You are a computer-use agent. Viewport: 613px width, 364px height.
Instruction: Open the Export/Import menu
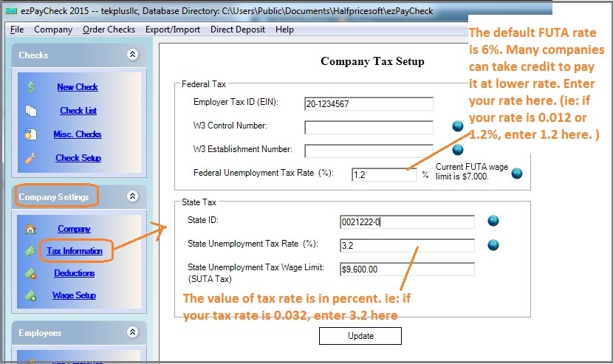pos(173,30)
